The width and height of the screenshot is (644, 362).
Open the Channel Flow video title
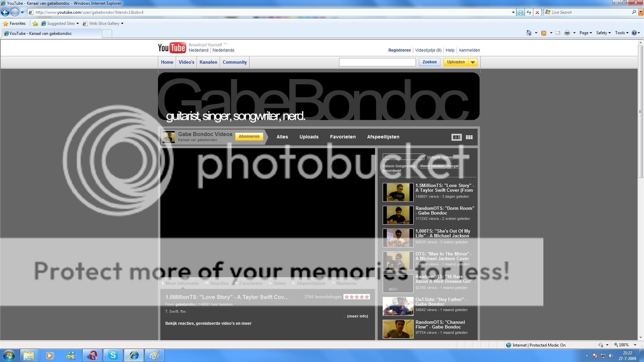point(440,324)
